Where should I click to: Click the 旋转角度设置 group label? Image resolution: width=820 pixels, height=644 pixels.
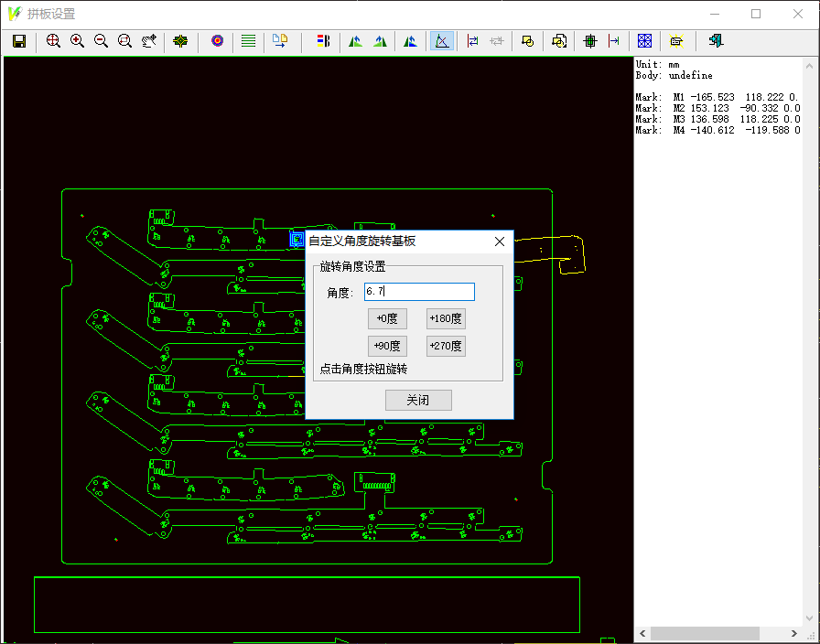pos(352,266)
